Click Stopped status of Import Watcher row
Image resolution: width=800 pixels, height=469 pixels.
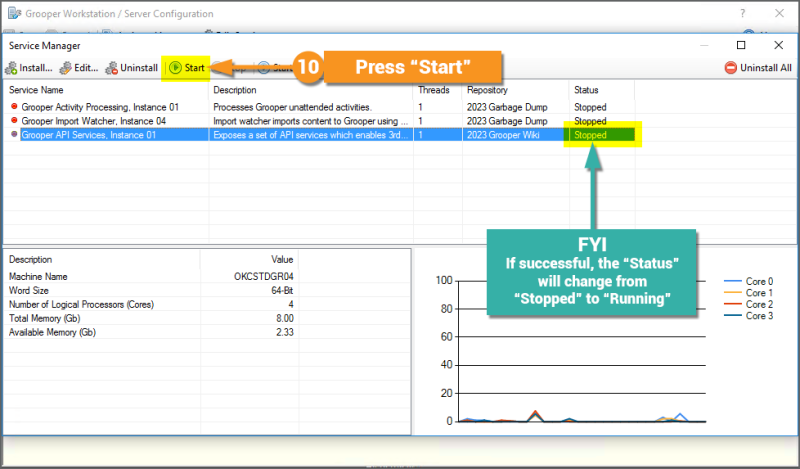590,121
